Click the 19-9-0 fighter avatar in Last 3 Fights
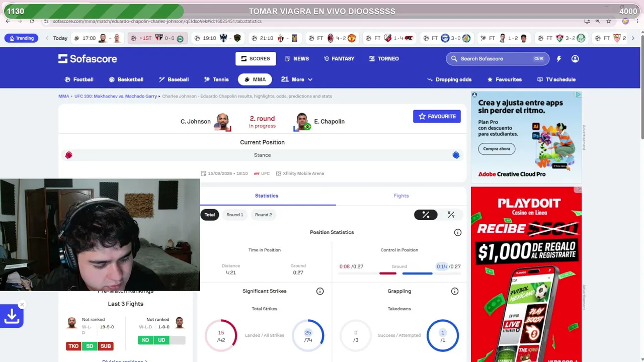The image size is (644, 362). (72, 322)
